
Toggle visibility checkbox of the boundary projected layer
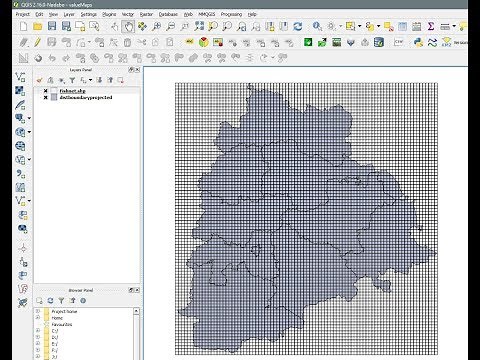coord(45,98)
